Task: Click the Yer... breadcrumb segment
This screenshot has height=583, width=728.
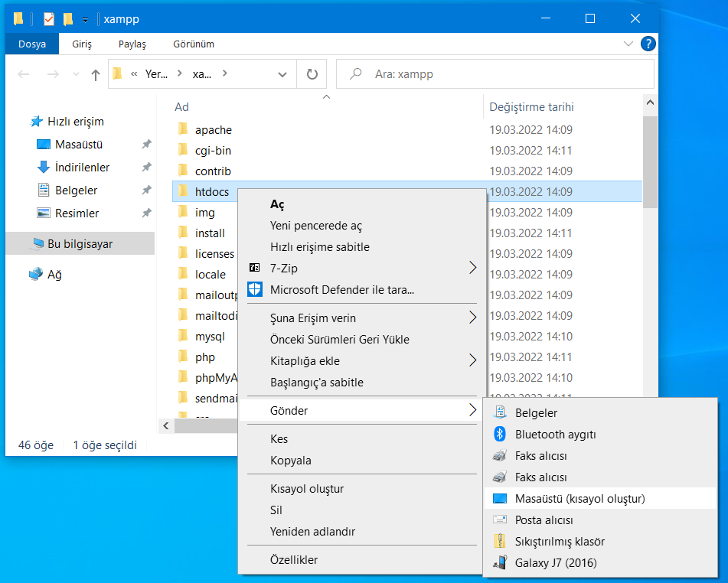Action: [156, 74]
